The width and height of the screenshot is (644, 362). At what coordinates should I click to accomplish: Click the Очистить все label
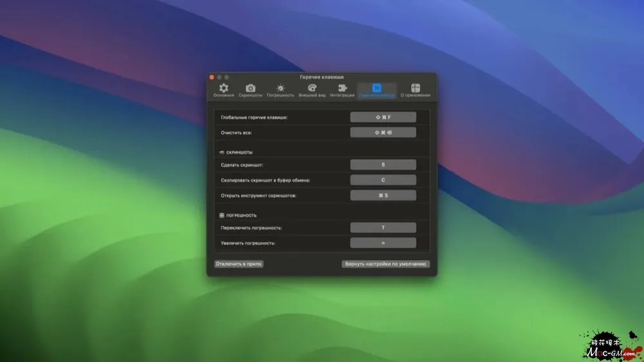click(x=236, y=133)
